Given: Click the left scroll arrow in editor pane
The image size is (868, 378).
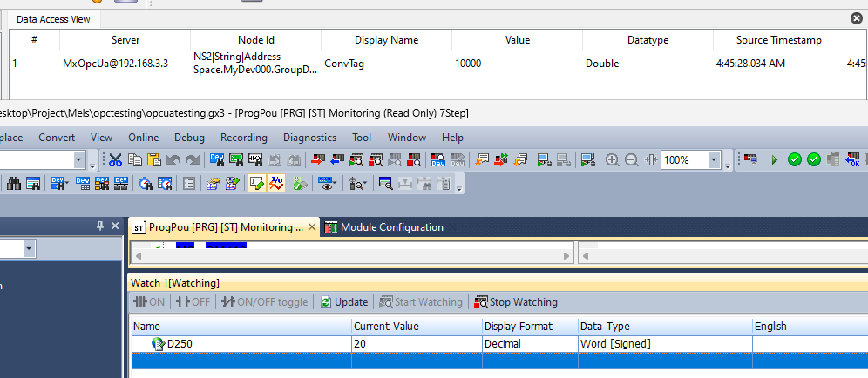Looking at the screenshot, I should click(x=139, y=256).
